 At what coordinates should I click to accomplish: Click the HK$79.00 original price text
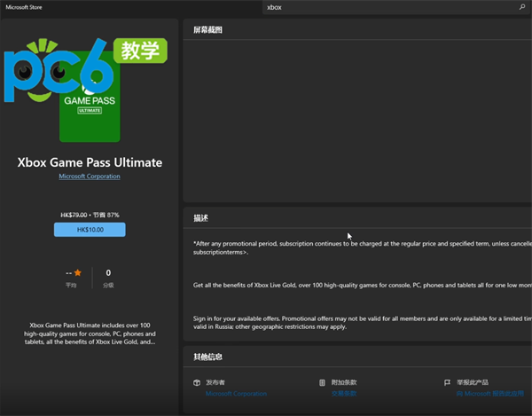74,215
